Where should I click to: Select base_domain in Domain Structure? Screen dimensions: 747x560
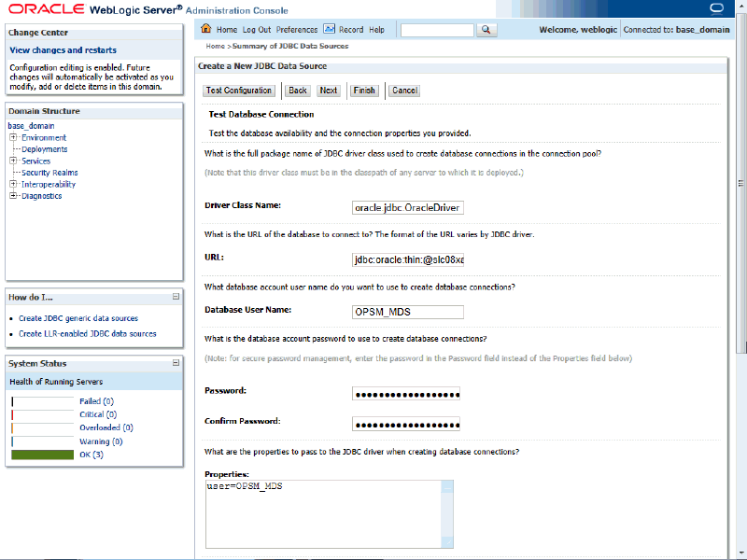(31, 126)
